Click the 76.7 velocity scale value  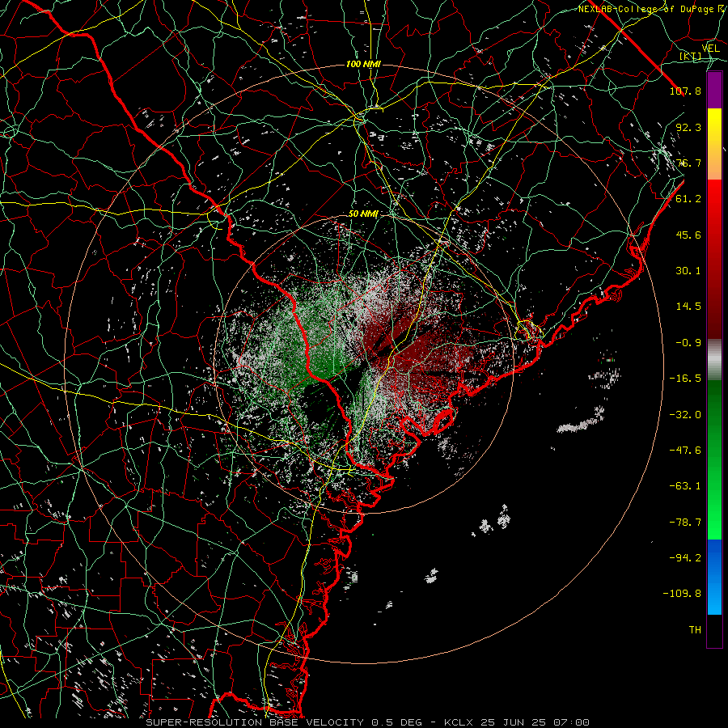[x=688, y=163]
